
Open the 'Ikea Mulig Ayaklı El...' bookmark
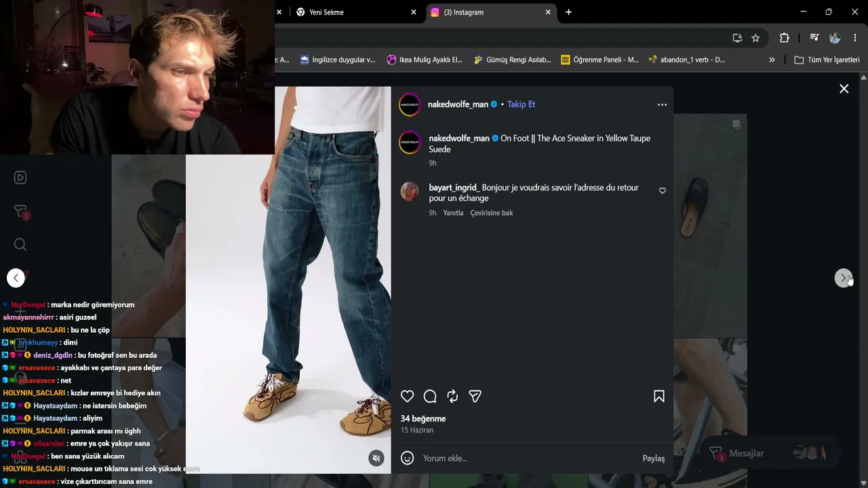(x=425, y=60)
